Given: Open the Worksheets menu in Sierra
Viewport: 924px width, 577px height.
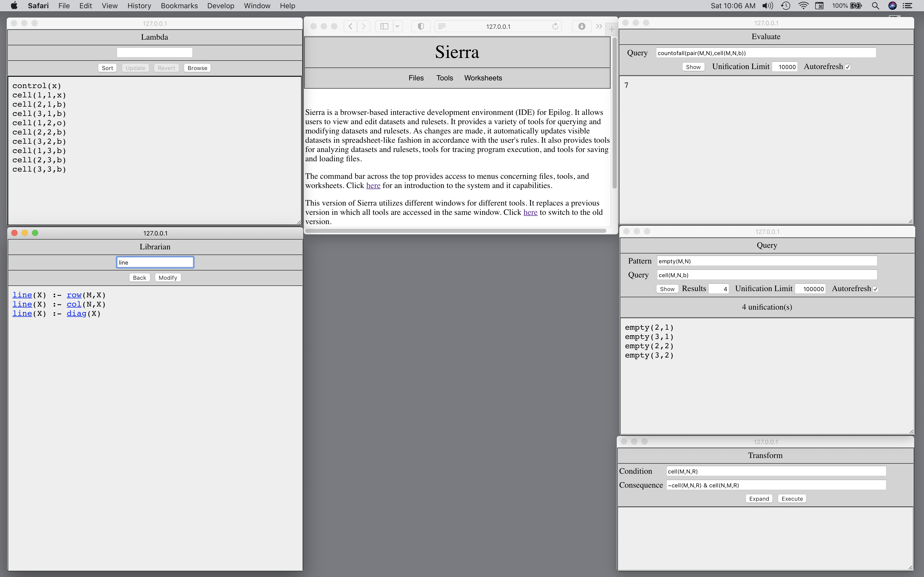Looking at the screenshot, I should click(x=483, y=78).
